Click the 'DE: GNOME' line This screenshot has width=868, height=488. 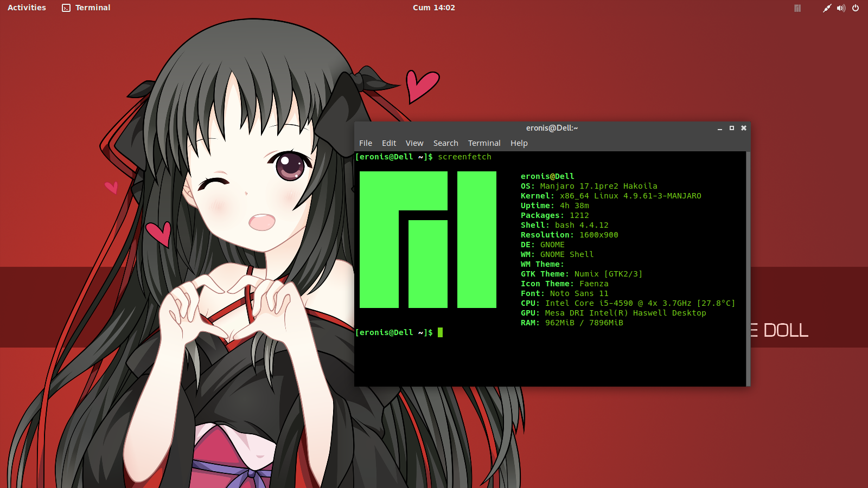542,245
